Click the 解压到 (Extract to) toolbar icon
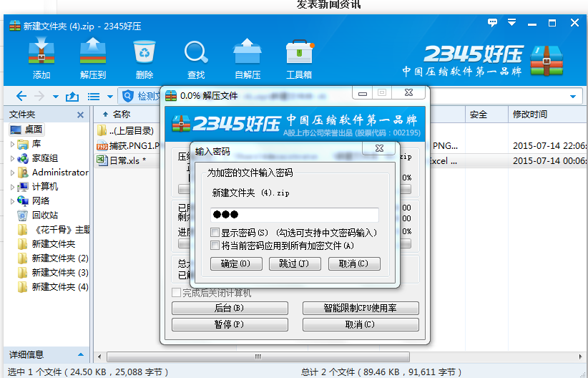Screen dimensions: 588x378 [x=93, y=58]
